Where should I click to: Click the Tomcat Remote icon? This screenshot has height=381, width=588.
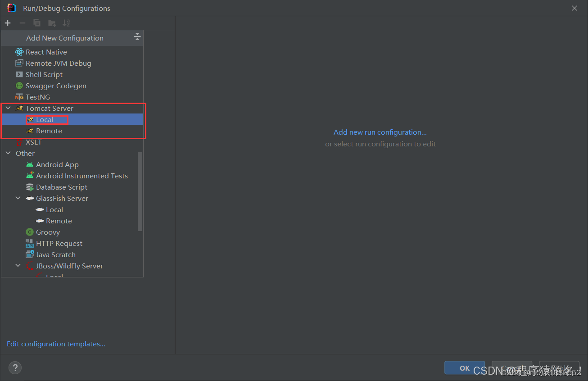[x=30, y=131]
